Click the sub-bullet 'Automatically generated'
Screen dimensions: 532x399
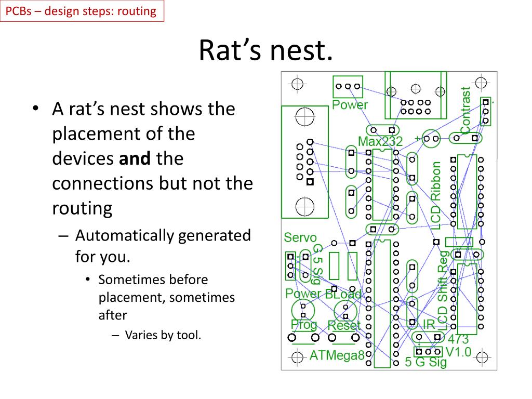pos(163,235)
